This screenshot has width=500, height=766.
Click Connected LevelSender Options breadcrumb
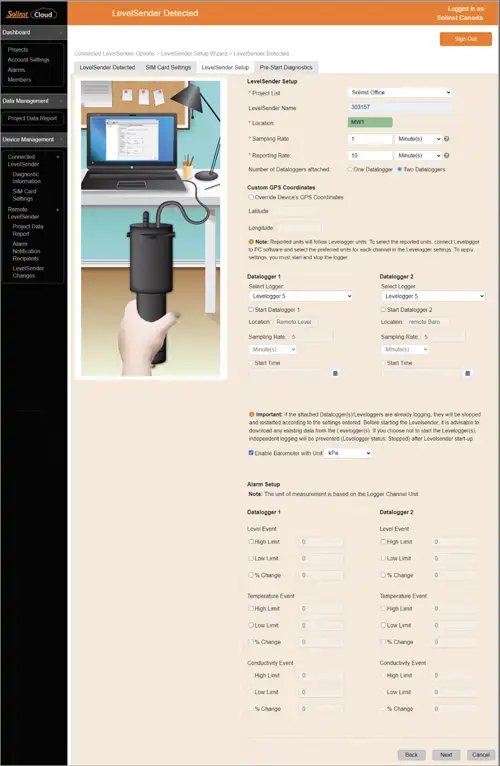[x=114, y=54]
